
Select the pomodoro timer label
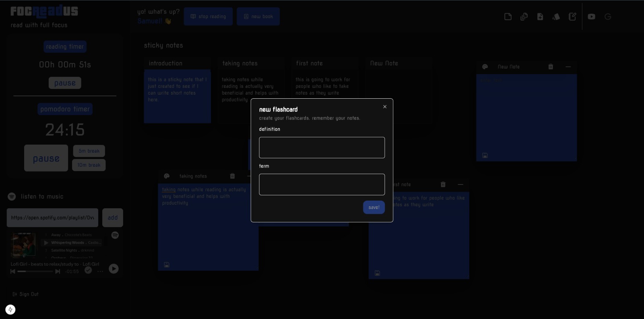point(65,109)
